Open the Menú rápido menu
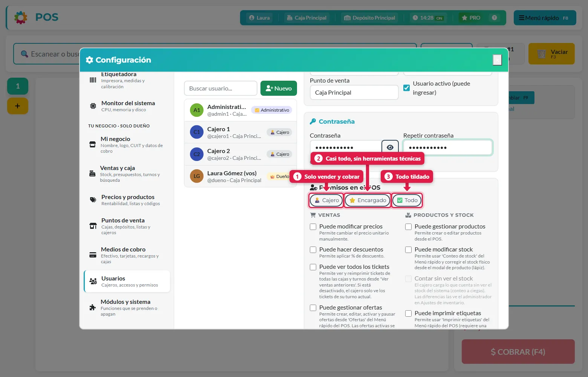The width and height of the screenshot is (588, 377). pos(545,18)
